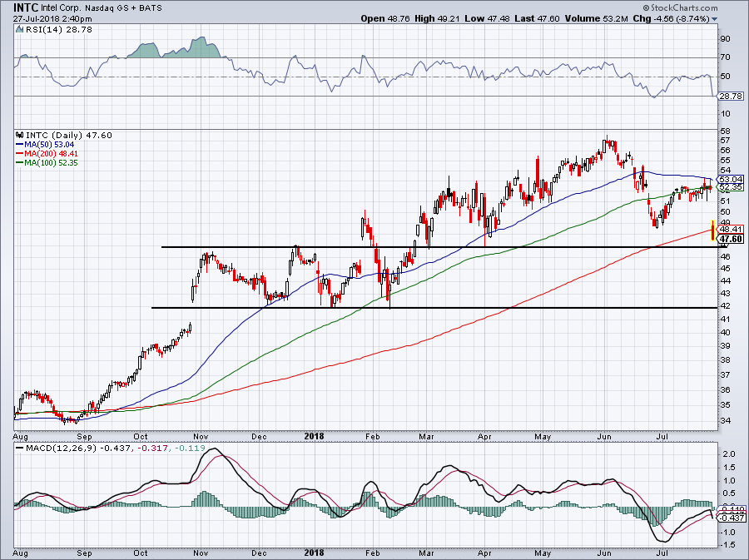
Task: Open the blue dropdown arrow beside Chg
Action: click(715, 19)
